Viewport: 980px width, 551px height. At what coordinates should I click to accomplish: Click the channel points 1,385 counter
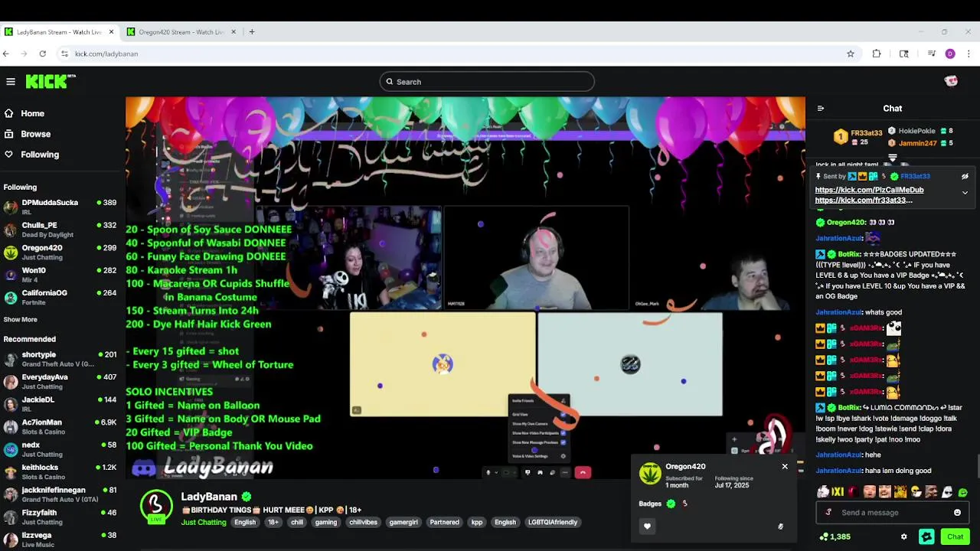coord(835,537)
